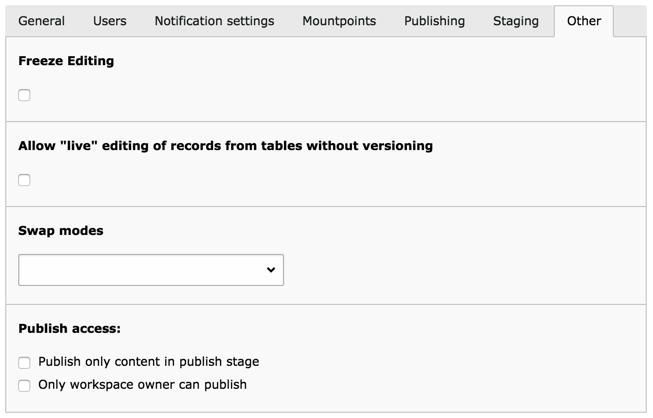Click 'Only workspace owner can publish' label text
The width and height of the screenshot is (653, 418).
142,385
